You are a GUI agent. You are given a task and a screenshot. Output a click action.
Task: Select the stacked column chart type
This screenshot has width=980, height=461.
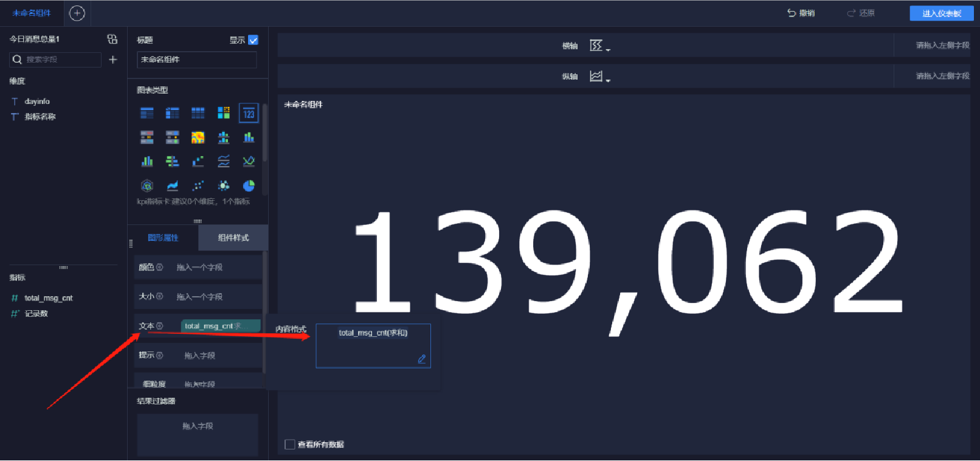pyautogui.click(x=249, y=137)
